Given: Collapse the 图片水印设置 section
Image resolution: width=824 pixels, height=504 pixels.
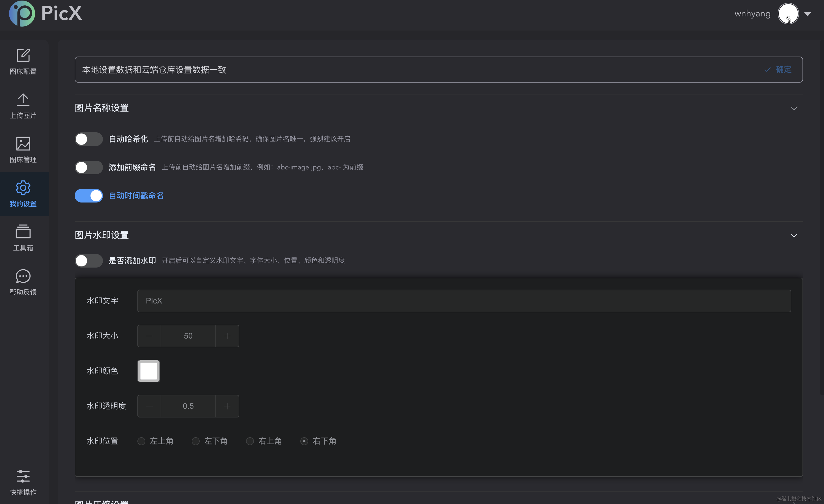Looking at the screenshot, I should (794, 235).
